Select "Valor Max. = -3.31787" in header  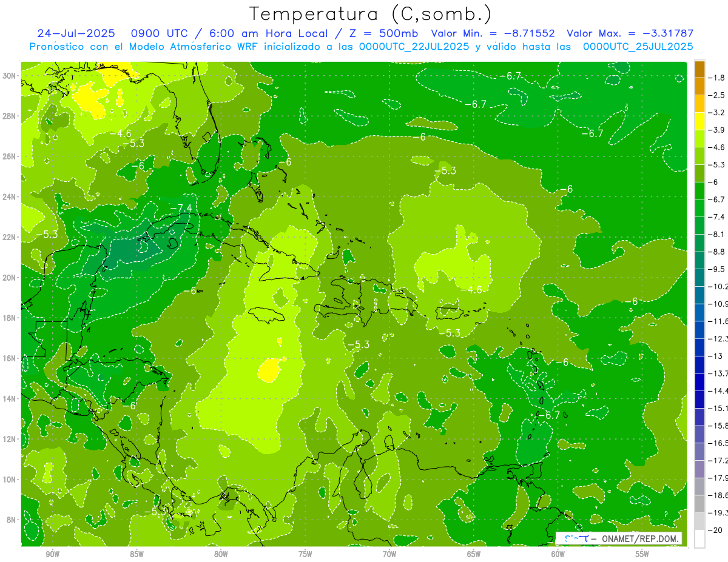[x=630, y=33]
